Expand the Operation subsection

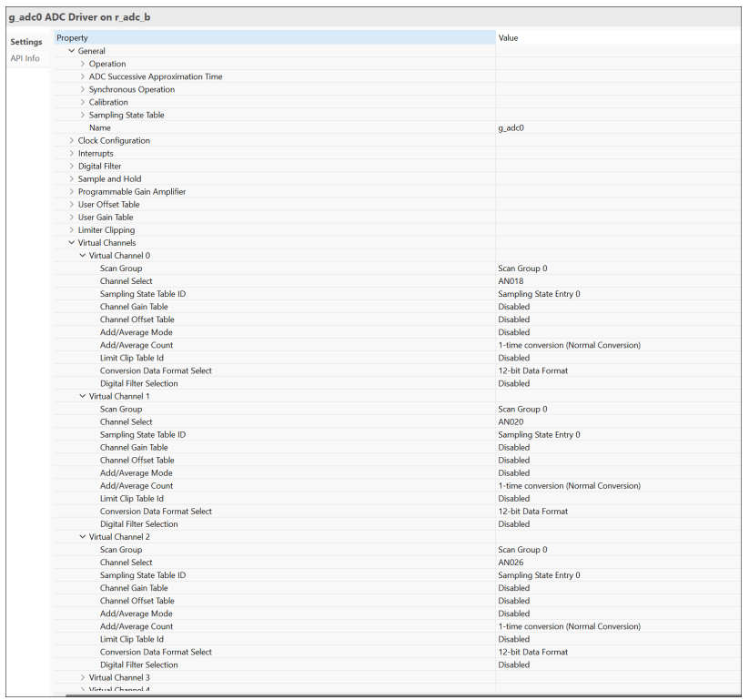pyautogui.click(x=83, y=64)
